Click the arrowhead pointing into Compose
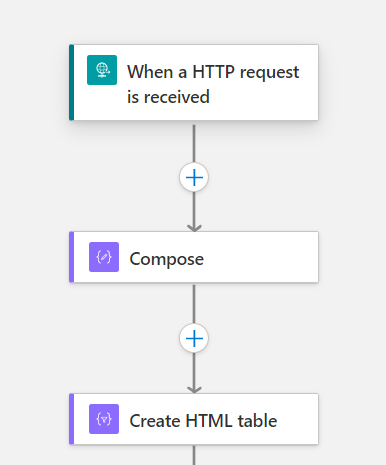386x465 pixels. tap(194, 228)
